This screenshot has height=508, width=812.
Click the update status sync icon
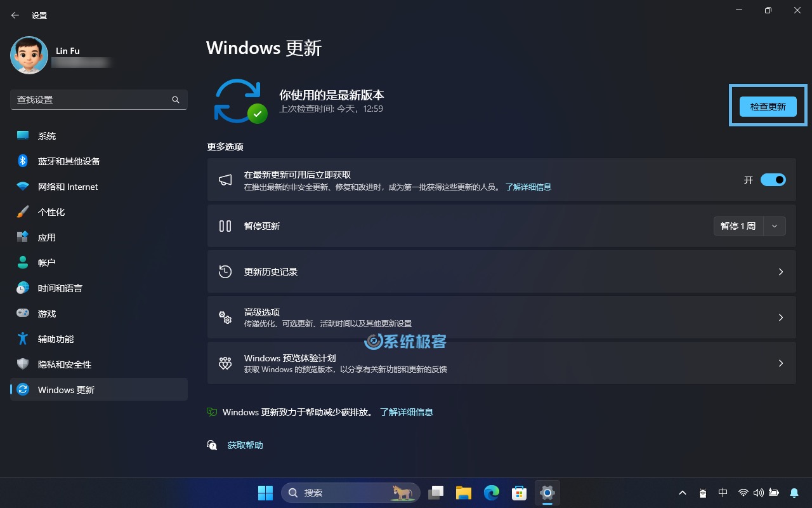point(240,100)
